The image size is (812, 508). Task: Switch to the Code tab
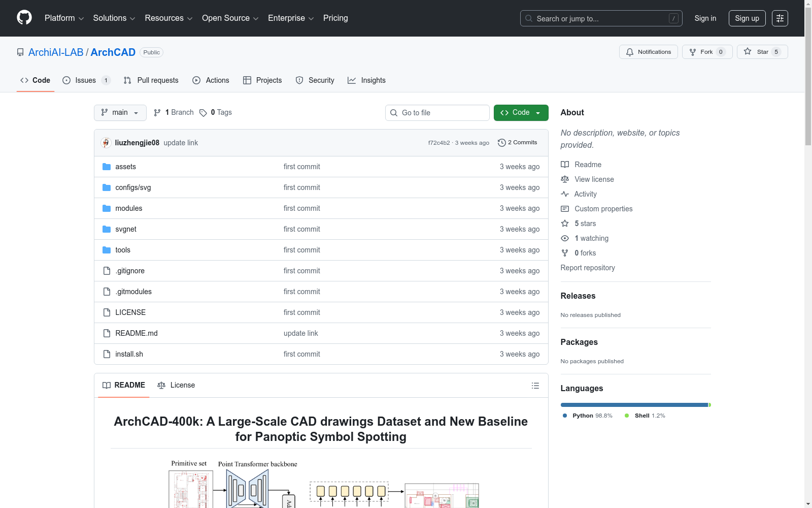(x=36, y=80)
